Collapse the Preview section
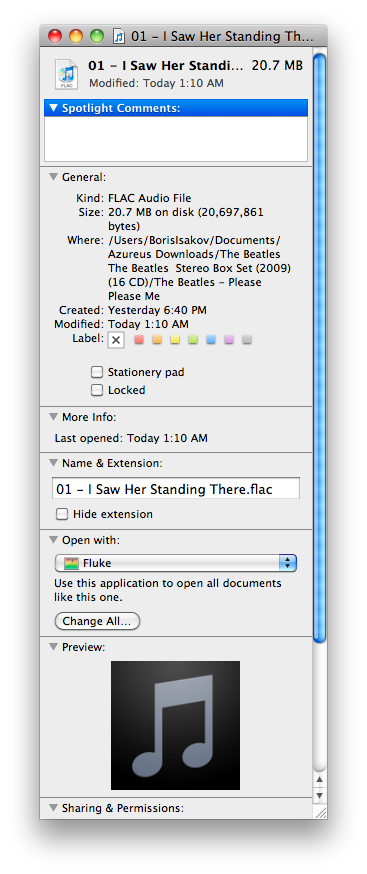Image resolution: width=367 pixels, height=874 pixels. point(54,647)
